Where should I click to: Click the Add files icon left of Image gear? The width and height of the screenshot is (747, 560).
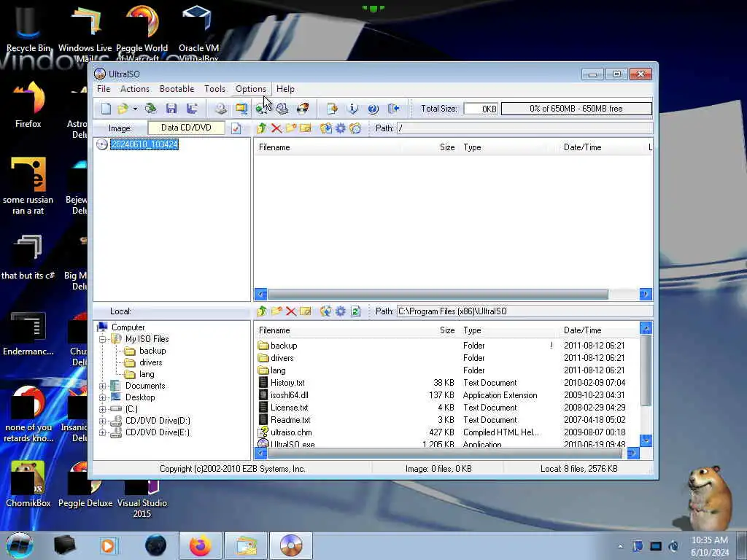point(326,128)
